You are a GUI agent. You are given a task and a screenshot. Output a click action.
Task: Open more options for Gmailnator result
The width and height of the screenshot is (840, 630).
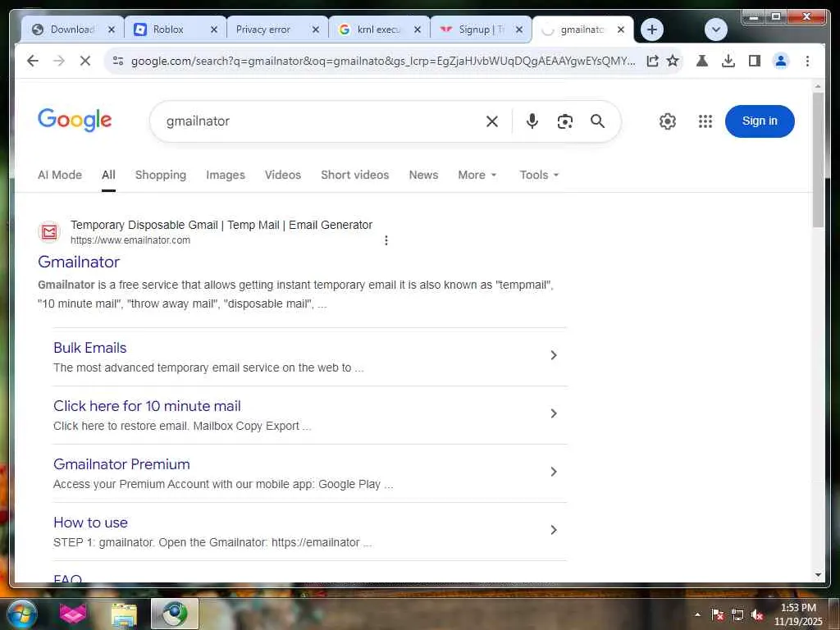[386, 240]
